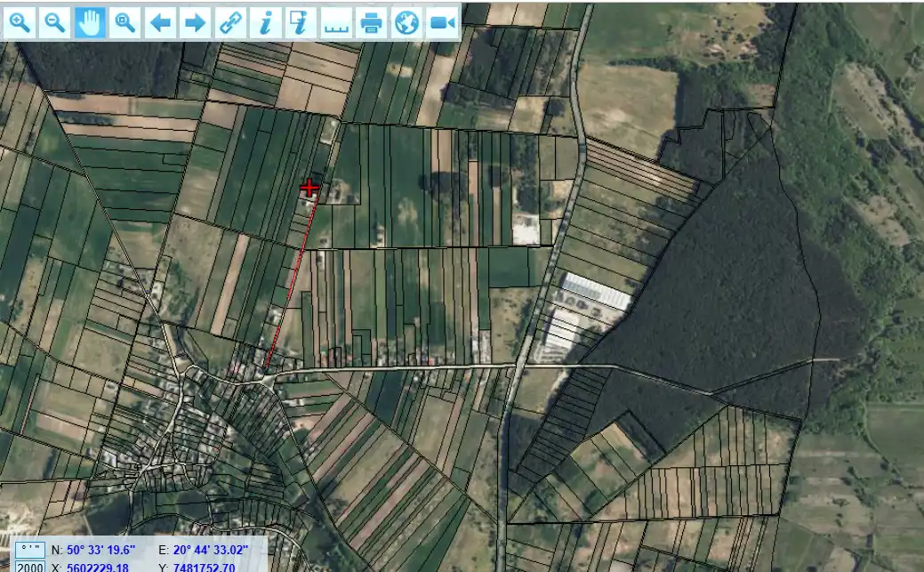This screenshot has height=572, width=924.
Task: Go to next map view arrow
Action: pos(195,23)
